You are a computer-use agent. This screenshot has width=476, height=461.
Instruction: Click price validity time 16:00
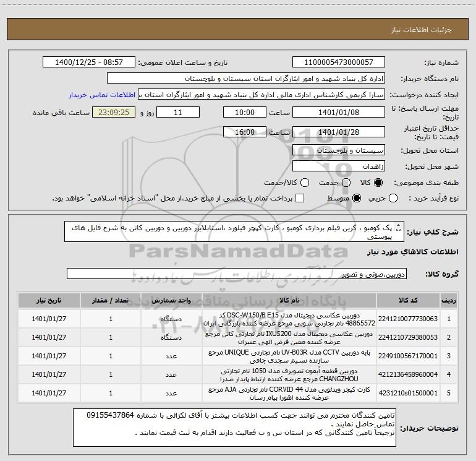click(x=245, y=132)
